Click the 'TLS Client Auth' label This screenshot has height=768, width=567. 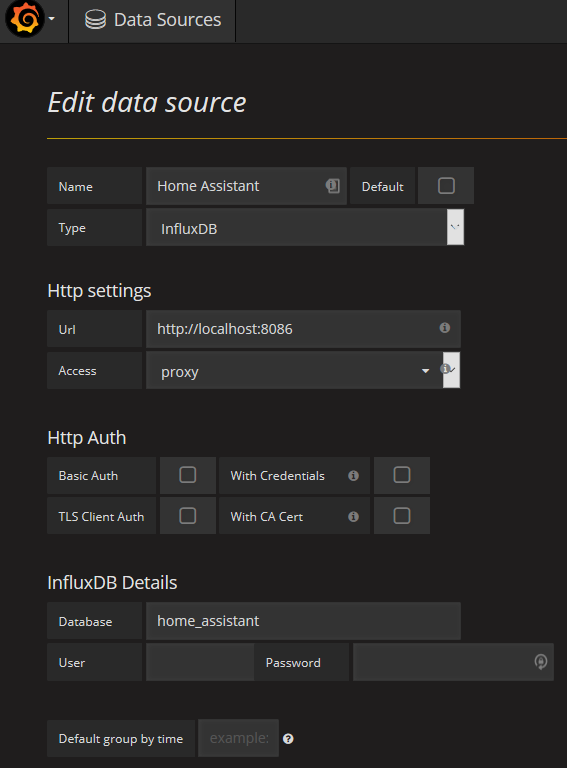(101, 517)
